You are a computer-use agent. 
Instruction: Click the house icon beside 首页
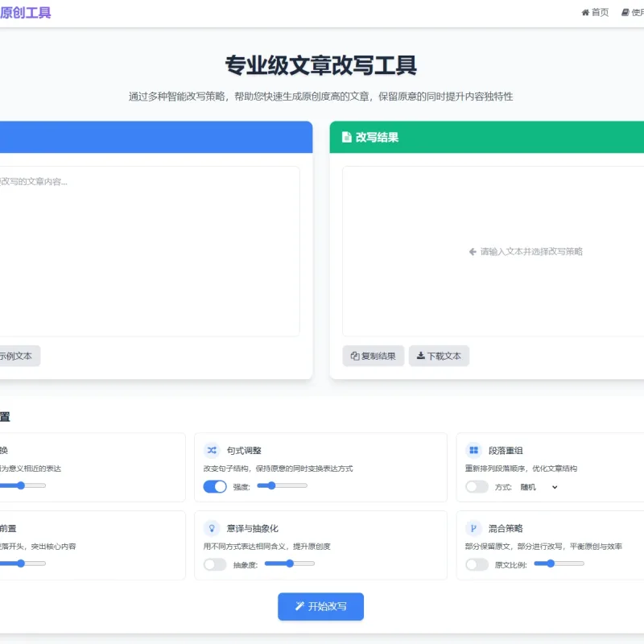[586, 13]
